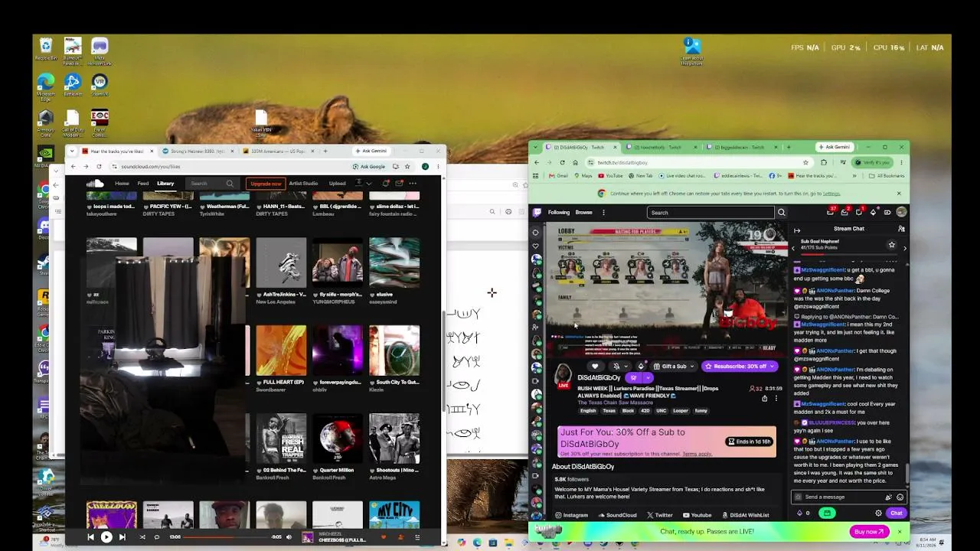The image size is (980, 551).
Task: Open YouTube bookmark in Twitch window
Action: (x=611, y=176)
